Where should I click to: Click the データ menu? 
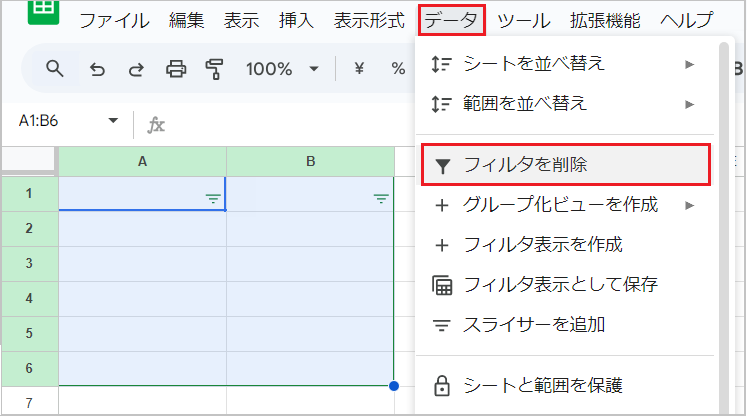[452, 20]
